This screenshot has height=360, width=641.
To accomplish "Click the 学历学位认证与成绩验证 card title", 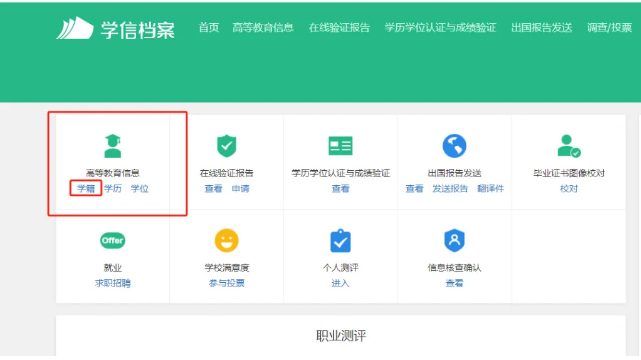I will point(341,173).
